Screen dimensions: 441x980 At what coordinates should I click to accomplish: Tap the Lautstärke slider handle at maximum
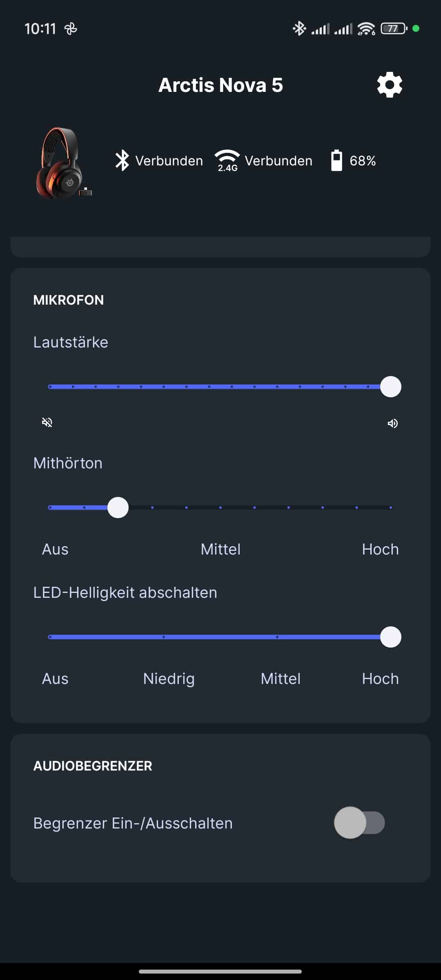pyautogui.click(x=391, y=387)
